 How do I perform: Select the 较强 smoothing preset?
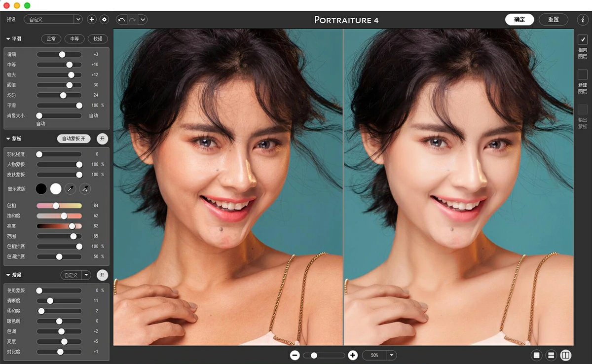click(x=98, y=39)
